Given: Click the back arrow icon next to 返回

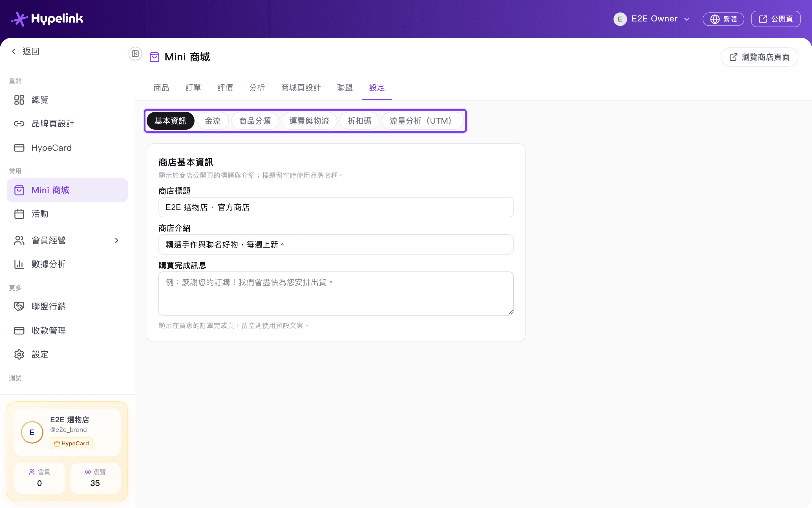Looking at the screenshot, I should point(14,51).
